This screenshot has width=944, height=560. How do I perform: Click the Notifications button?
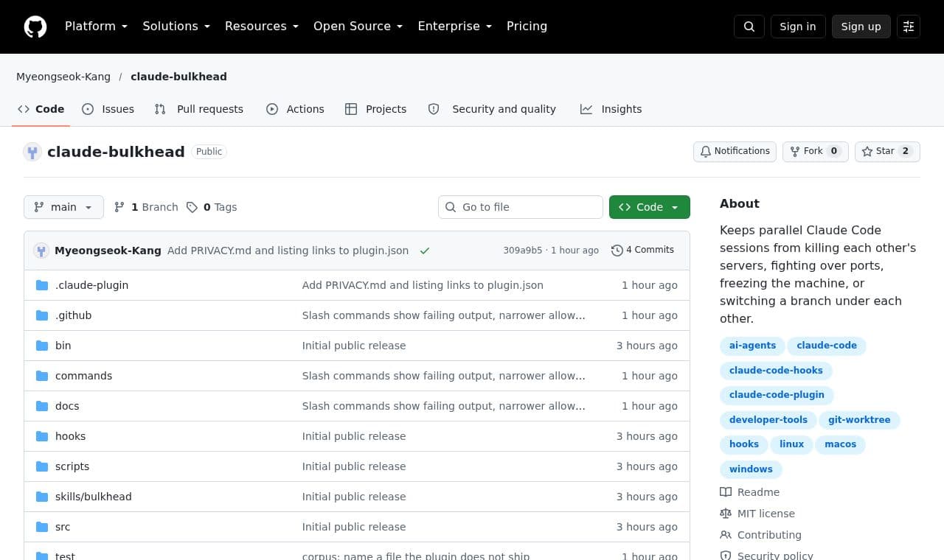(735, 151)
